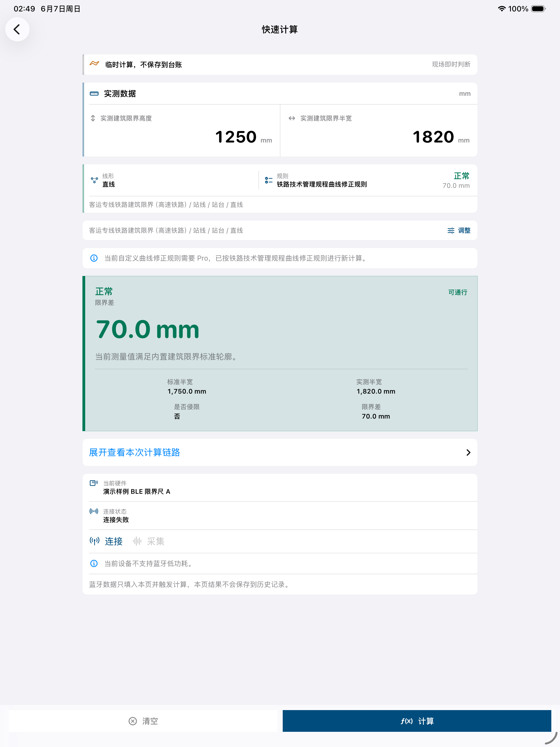Screen dimensions: 560x747
Task: Open 调整 to adjust the profile
Action: (x=459, y=230)
